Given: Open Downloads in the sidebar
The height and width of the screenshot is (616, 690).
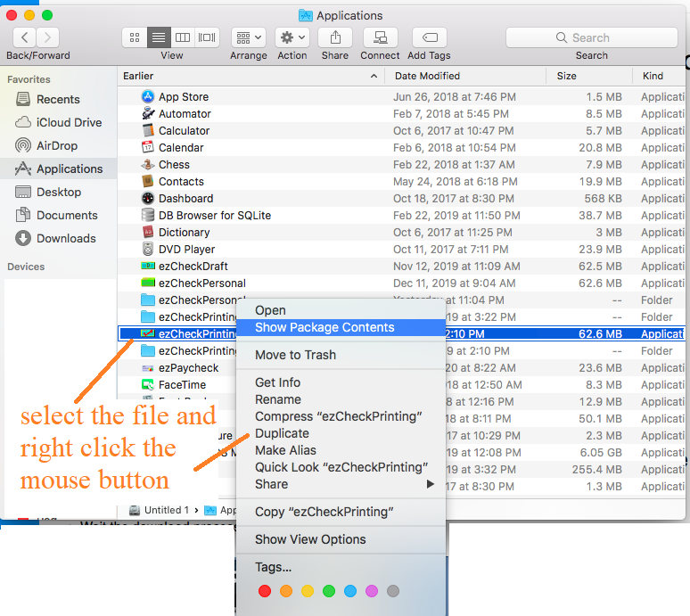Looking at the screenshot, I should [x=65, y=238].
